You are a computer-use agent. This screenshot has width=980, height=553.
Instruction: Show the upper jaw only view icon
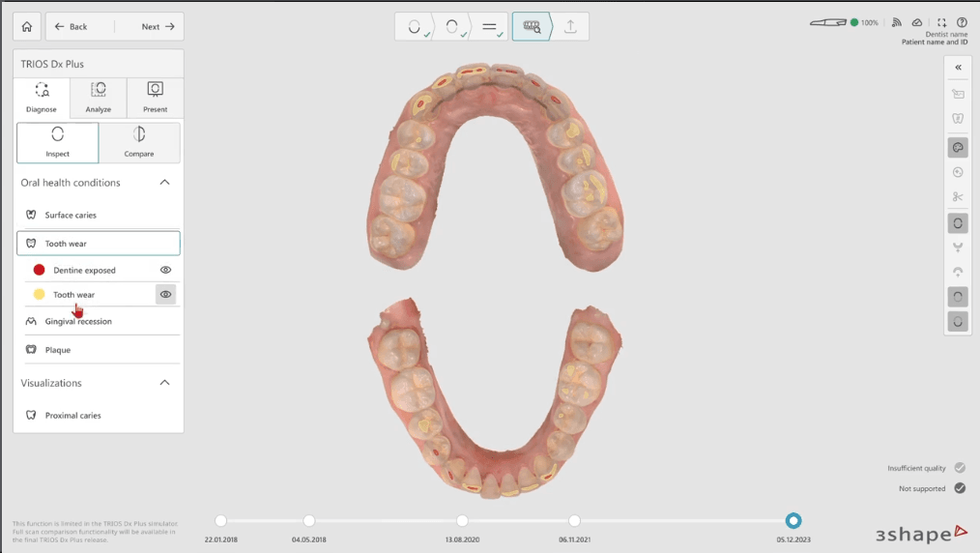click(x=958, y=272)
